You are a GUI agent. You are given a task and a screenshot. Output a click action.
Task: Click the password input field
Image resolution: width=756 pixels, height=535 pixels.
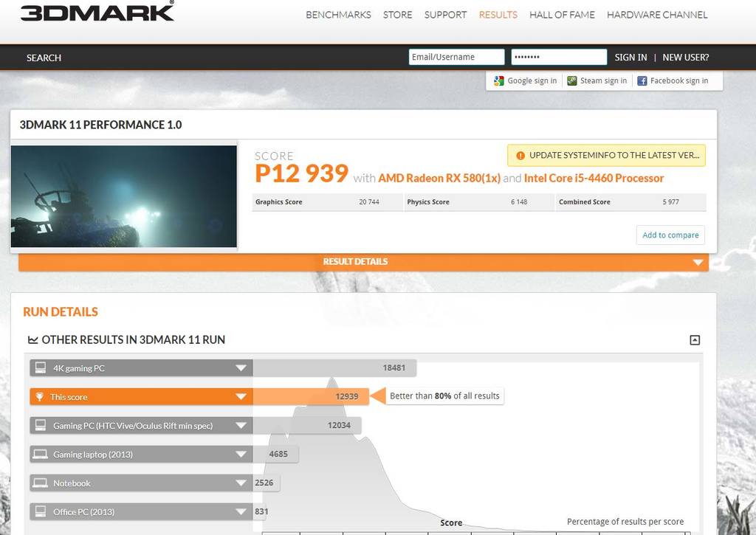point(559,57)
